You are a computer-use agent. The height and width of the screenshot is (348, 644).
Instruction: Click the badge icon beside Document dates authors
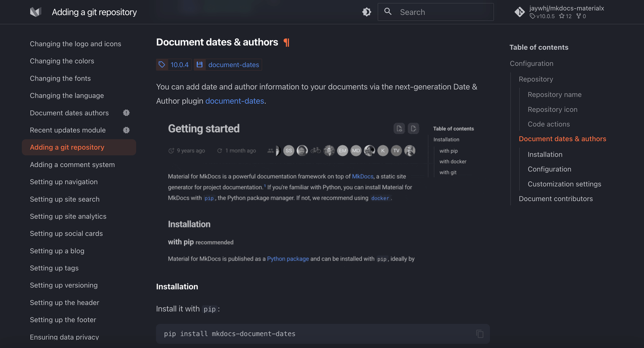tap(126, 113)
